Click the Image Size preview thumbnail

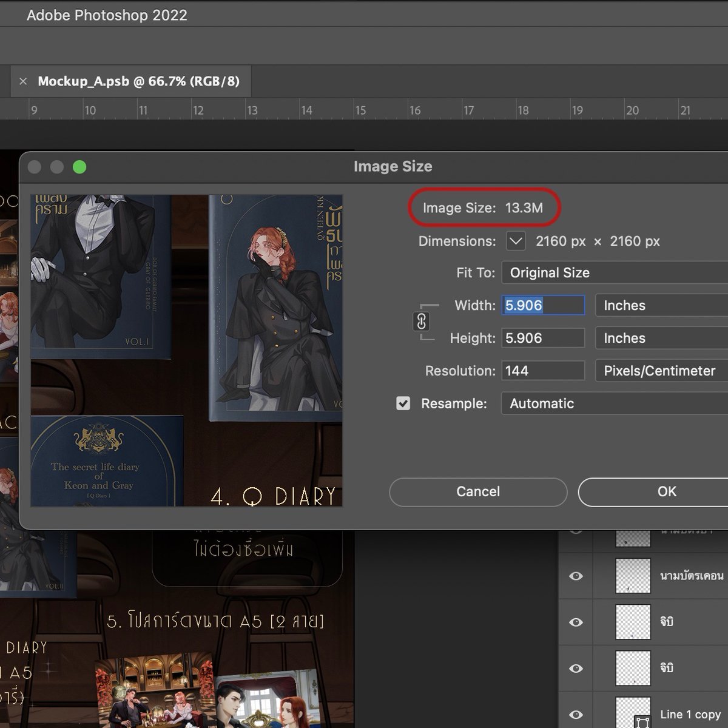click(x=187, y=351)
